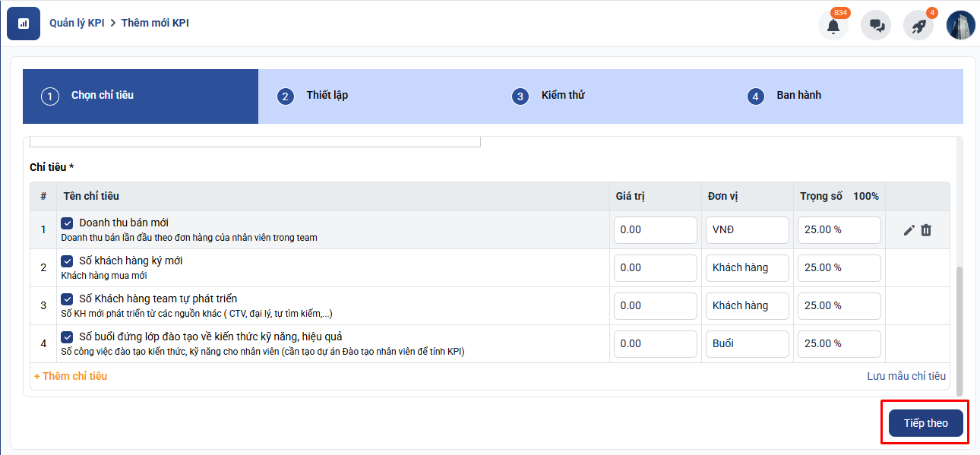This screenshot has width=980, height=455.
Task: Open the user profile avatar
Action: tap(960, 25)
